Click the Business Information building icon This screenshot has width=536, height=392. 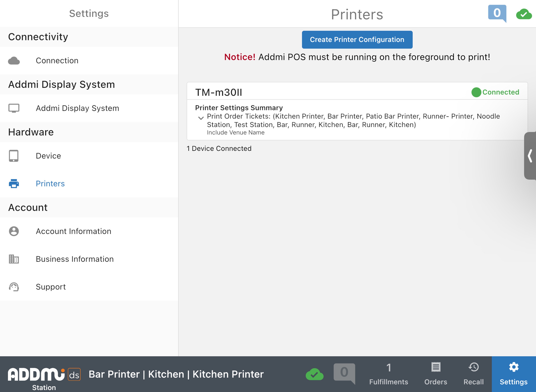pyautogui.click(x=14, y=259)
